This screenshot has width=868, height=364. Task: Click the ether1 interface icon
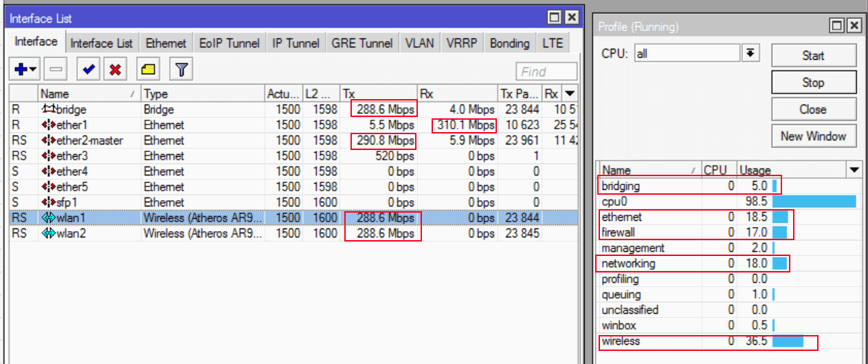pos(48,125)
